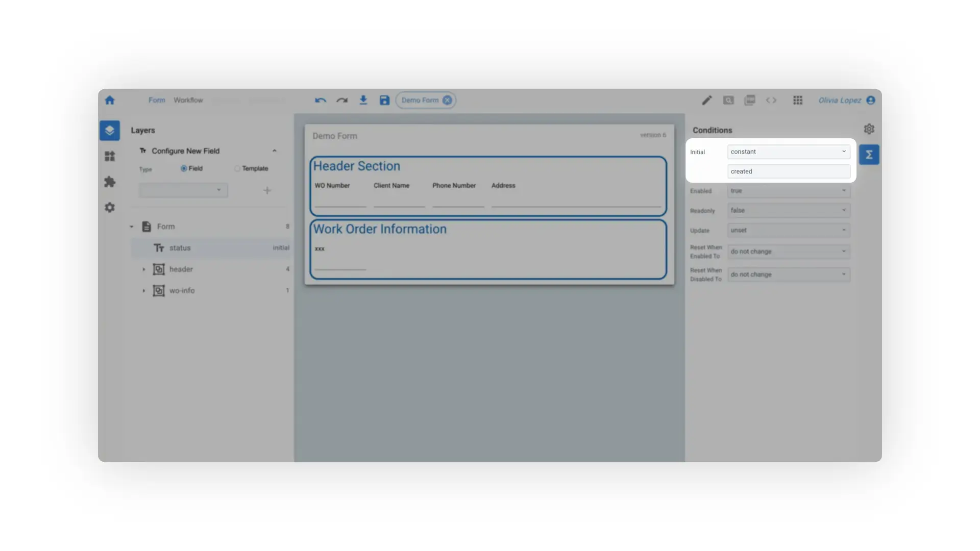Click the Sigma formula button
Viewport: 980px width, 551px height.
point(869,155)
